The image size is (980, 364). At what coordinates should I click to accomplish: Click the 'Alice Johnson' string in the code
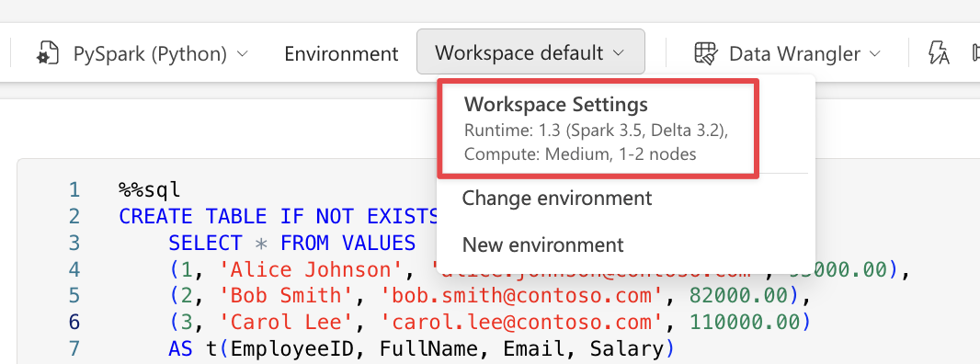311,269
